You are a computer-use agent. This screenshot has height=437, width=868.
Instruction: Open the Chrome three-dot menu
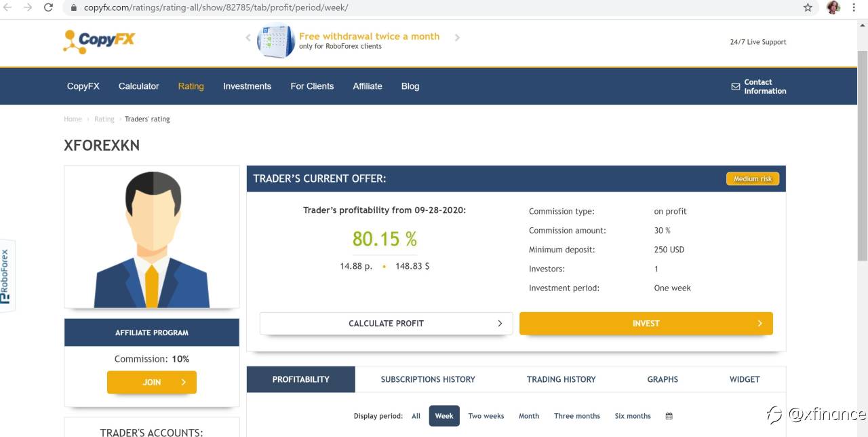coord(854,7)
